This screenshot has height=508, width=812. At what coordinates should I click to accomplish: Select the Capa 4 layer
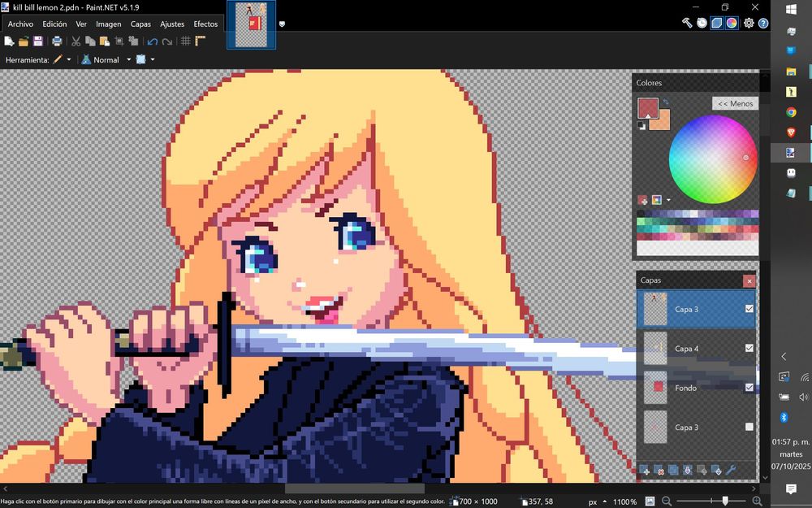click(696, 349)
